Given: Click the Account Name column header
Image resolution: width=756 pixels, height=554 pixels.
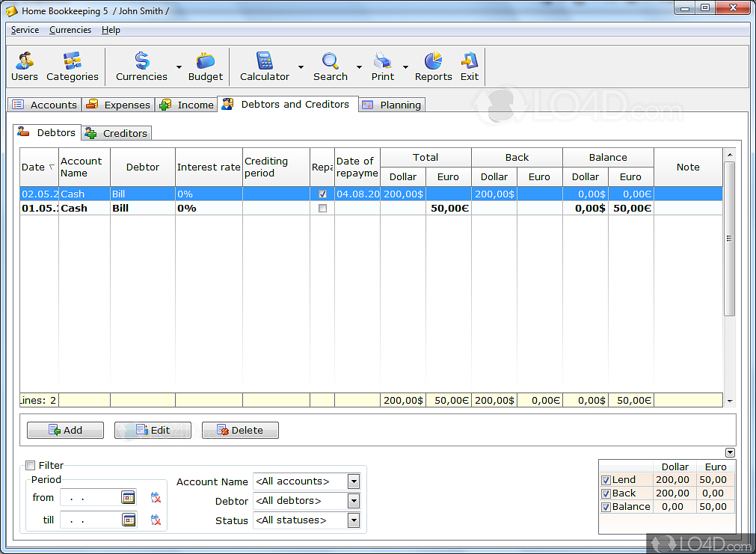Looking at the screenshot, I should coord(84,167).
